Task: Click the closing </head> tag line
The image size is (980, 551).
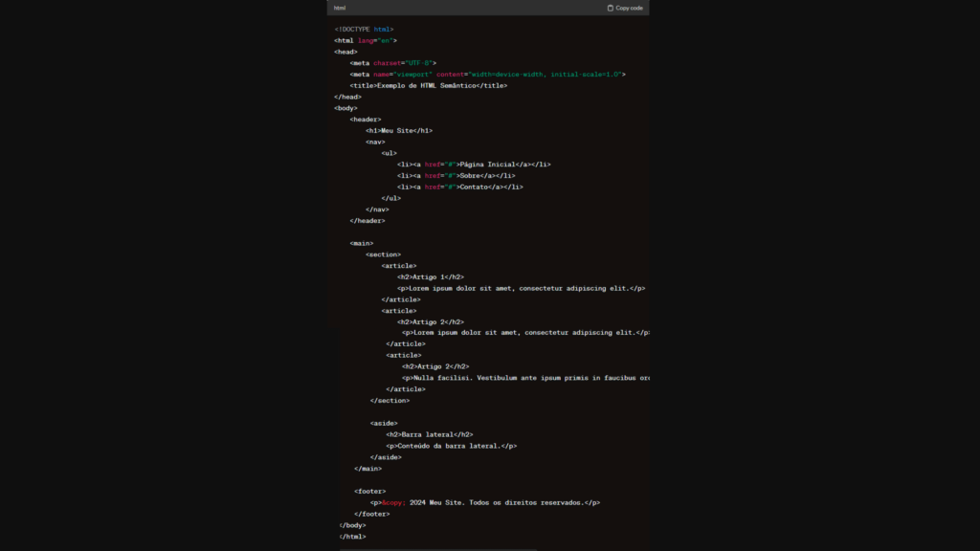Action: (x=347, y=97)
